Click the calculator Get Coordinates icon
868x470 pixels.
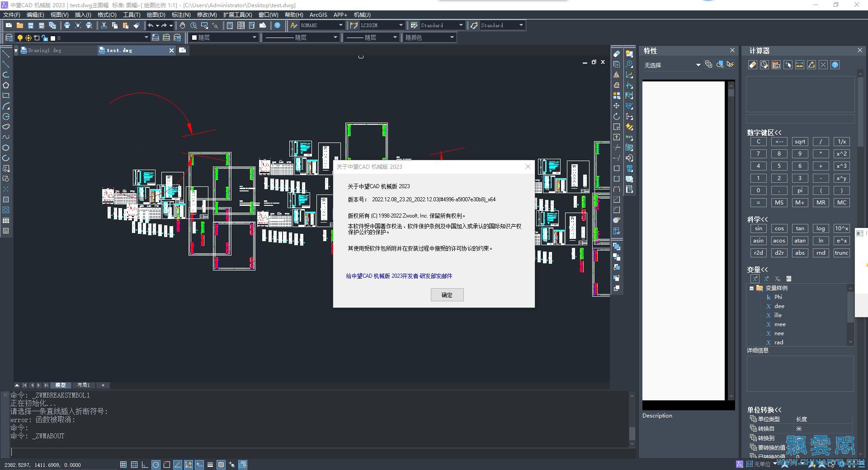(x=788, y=65)
